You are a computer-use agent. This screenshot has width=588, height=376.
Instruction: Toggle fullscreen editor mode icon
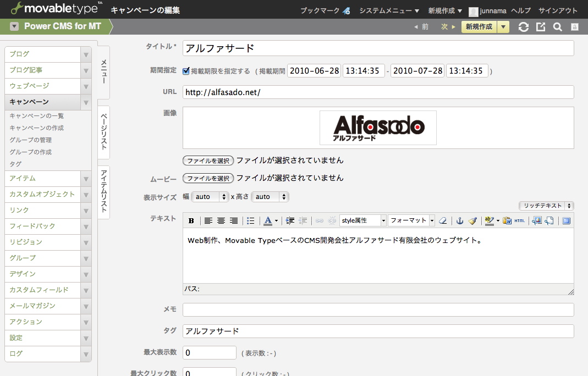[x=566, y=221]
